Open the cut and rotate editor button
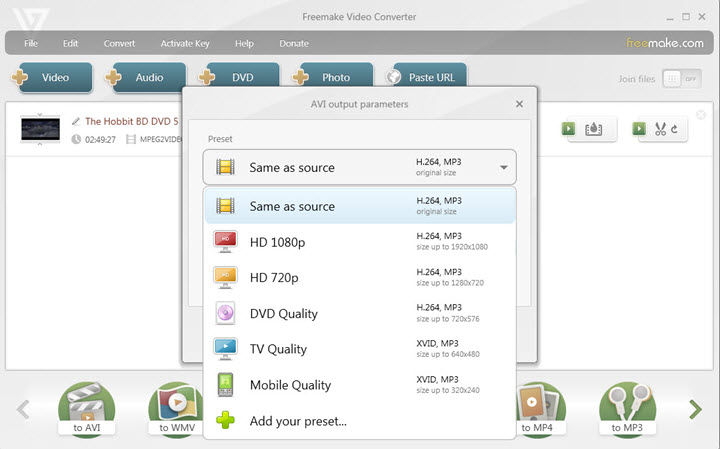 [x=662, y=129]
